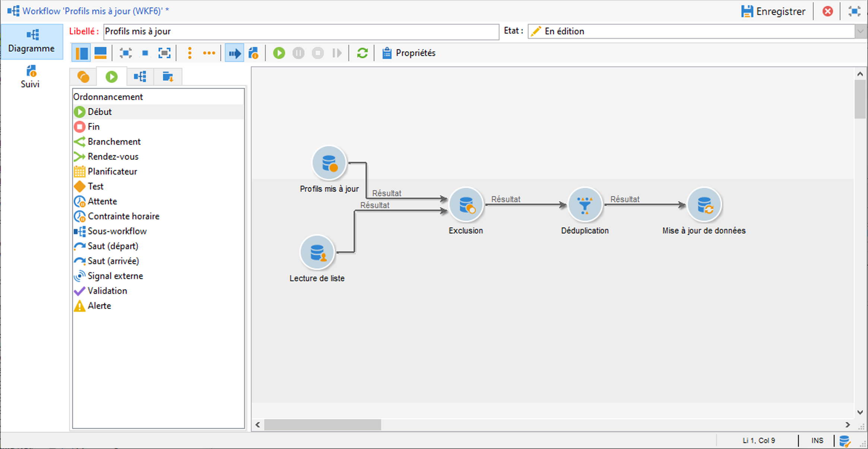Switch to the Suivi view
This screenshot has width=868, height=449.
click(31, 77)
